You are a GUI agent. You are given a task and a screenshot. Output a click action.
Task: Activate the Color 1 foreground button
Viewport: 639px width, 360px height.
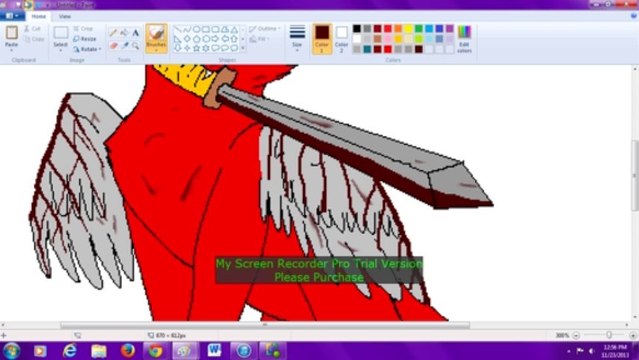click(x=322, y=39)
